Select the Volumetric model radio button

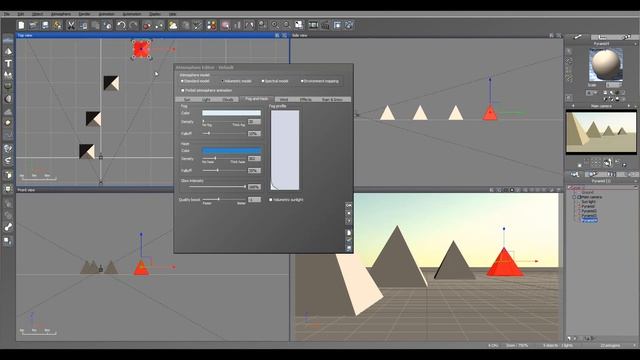click(222, 81)
